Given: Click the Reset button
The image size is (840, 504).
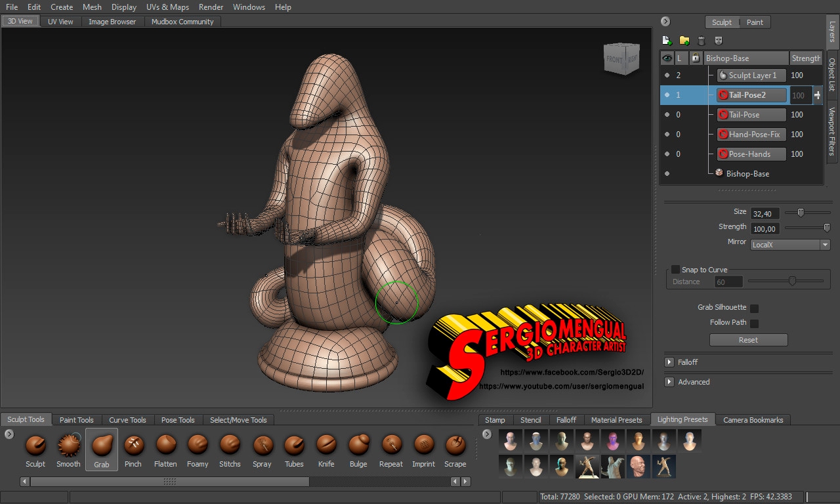Looking at the screenshot, I should pyautogui.click(x=748, y=340).
